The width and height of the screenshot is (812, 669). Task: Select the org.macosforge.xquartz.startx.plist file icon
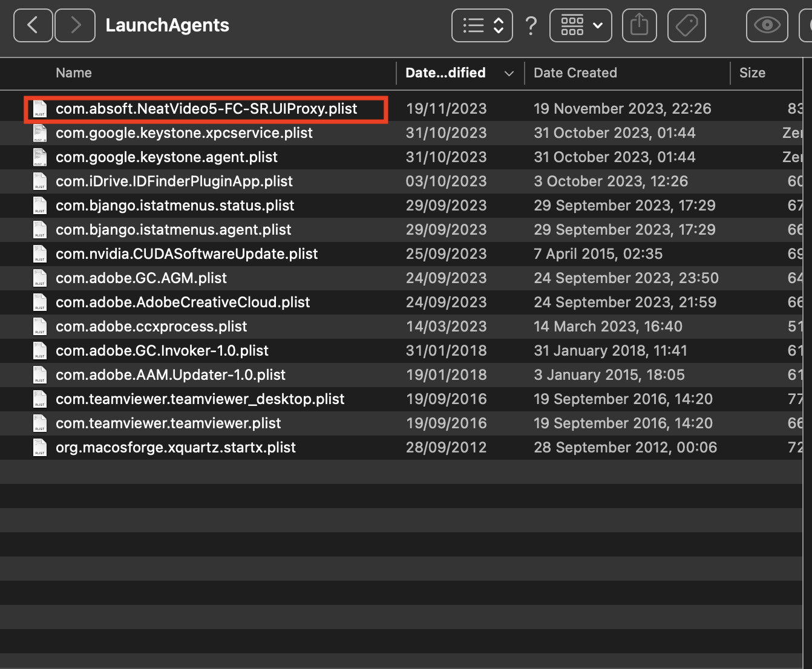(40, 448)
